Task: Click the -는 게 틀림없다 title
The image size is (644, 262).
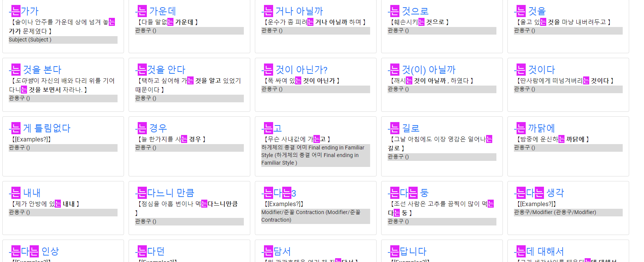Action: tap(40, 128)
